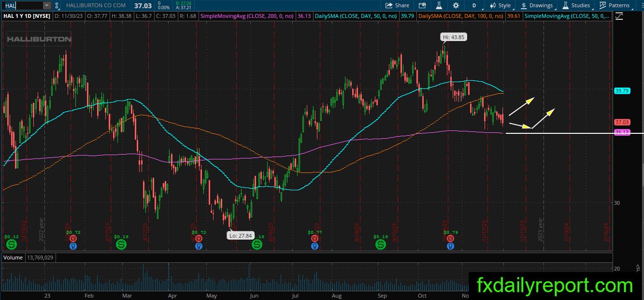Open the D timeframe dropdown
This screenshot has height=300, width=644.
(474, 5)
